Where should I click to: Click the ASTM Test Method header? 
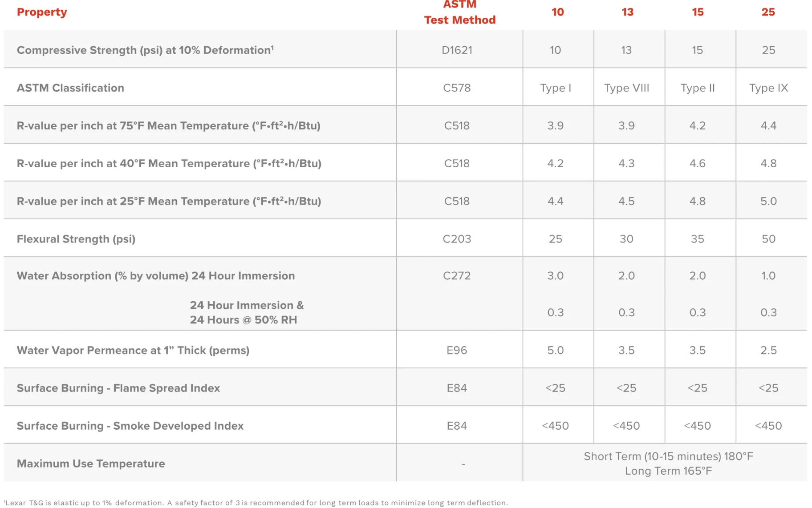[459, 12]
